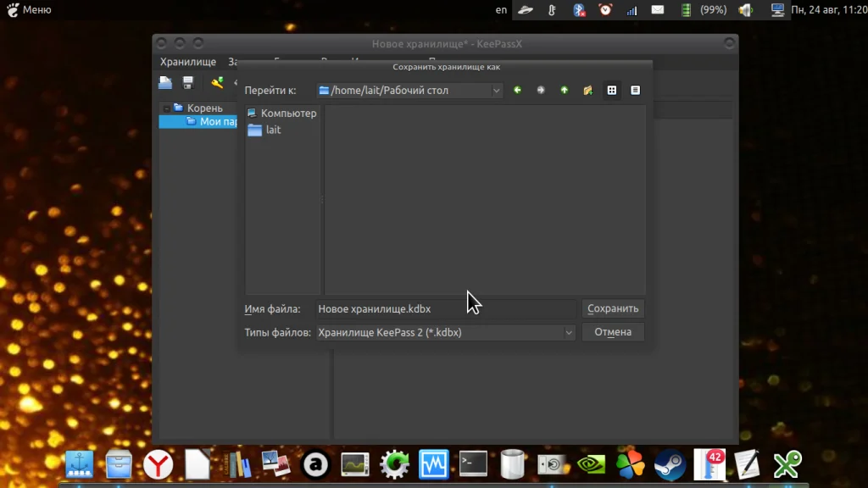Click the network signal tray icon
The height and width of the screenshot is (488, 868).
point(632,9)
